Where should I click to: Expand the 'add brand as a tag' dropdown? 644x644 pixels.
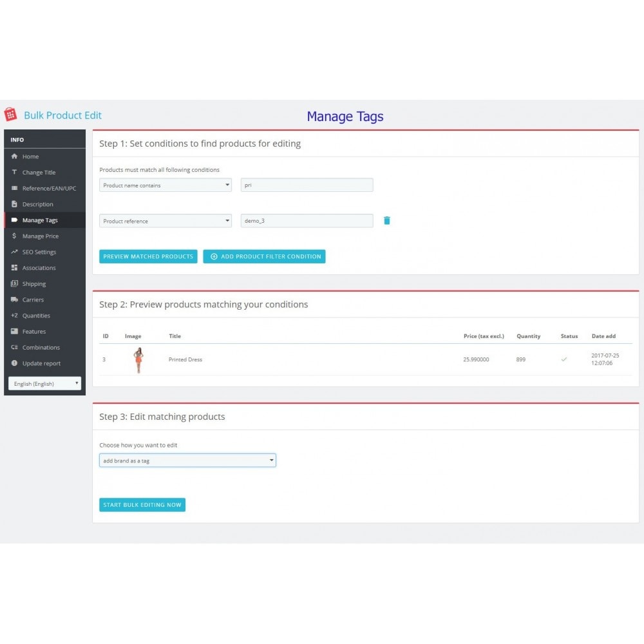pyautogui.click(x=187, y=460)
